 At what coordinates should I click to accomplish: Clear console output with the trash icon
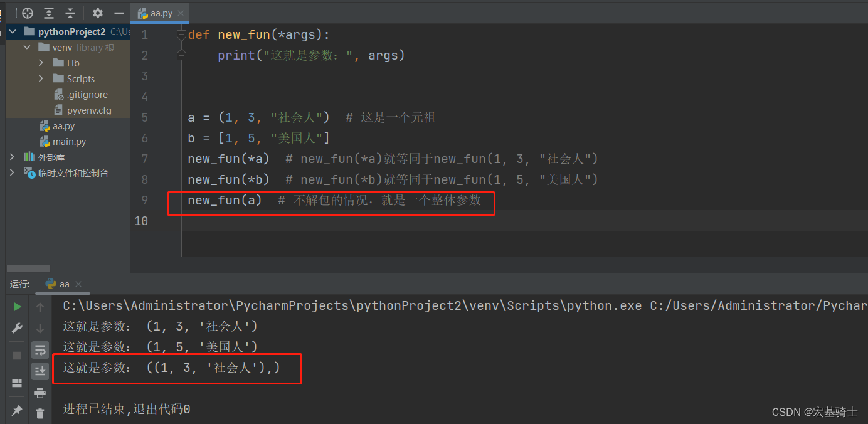(x=40, y=412)
